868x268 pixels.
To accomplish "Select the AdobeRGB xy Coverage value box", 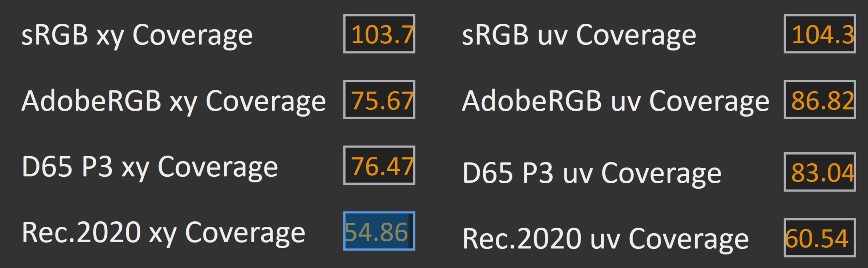I will pos(379,100).
